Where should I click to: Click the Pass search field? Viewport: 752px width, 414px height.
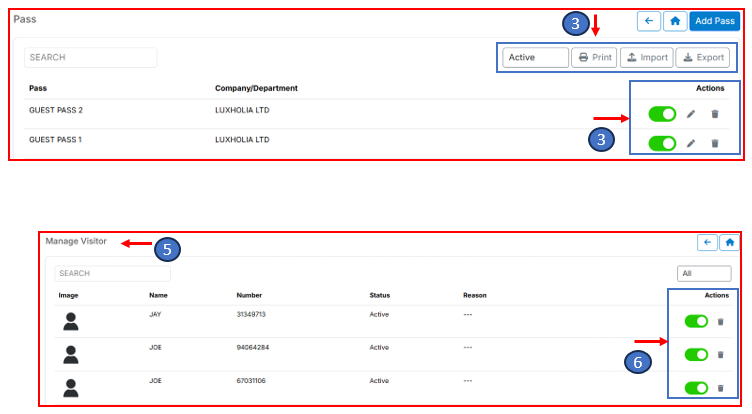(x=91, y=58)
